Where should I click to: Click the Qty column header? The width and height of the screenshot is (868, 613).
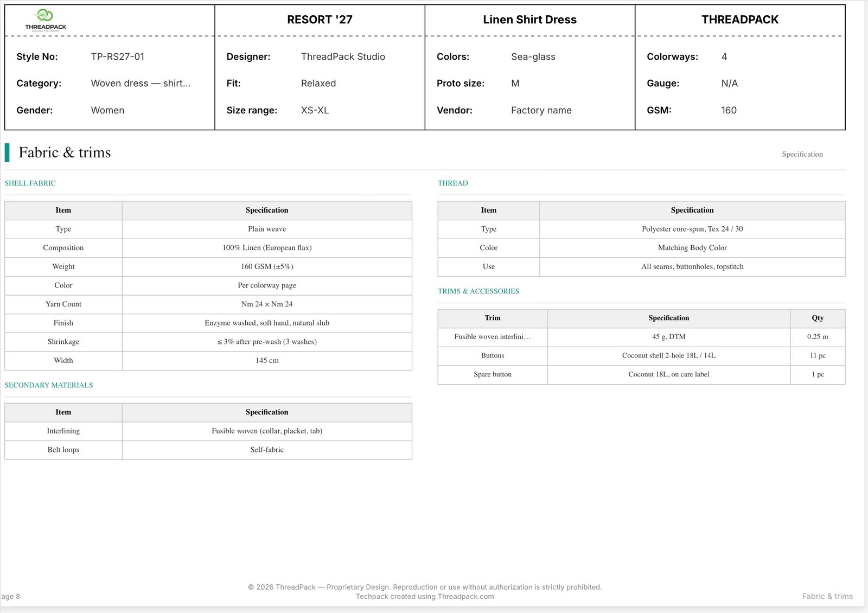(818, 318)
